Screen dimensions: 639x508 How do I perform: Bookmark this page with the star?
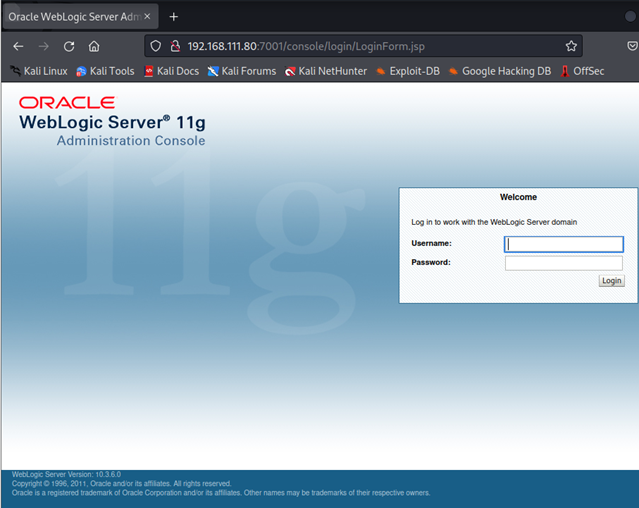[571, 46]
